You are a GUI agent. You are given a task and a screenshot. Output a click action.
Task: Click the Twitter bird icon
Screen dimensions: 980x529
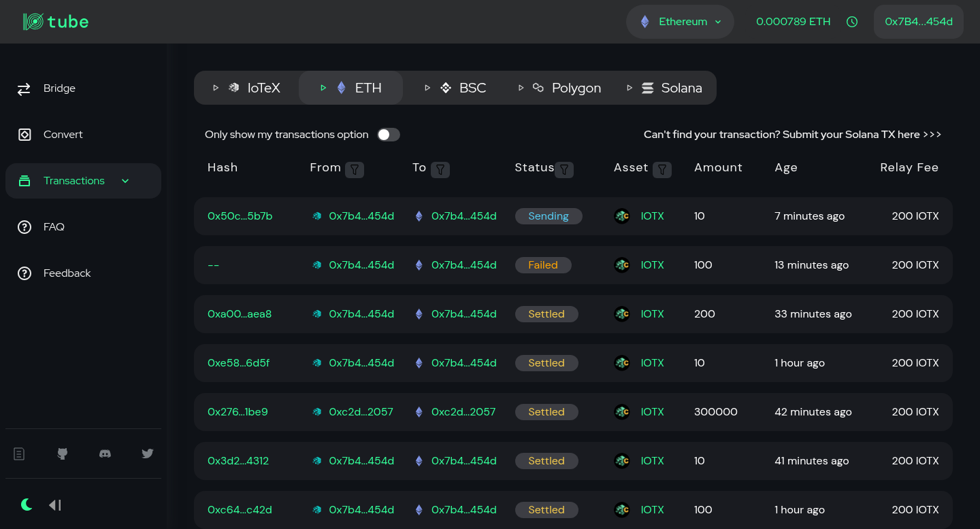coord(148,454)
